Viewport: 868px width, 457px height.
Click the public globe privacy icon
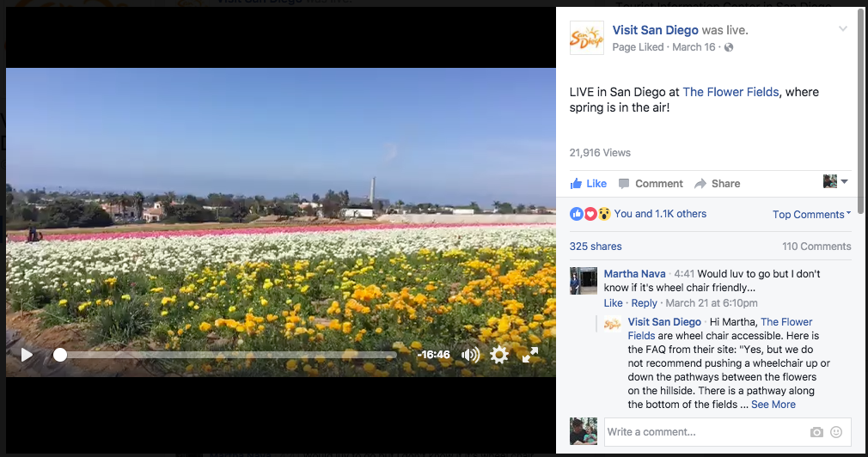point(729,47)
